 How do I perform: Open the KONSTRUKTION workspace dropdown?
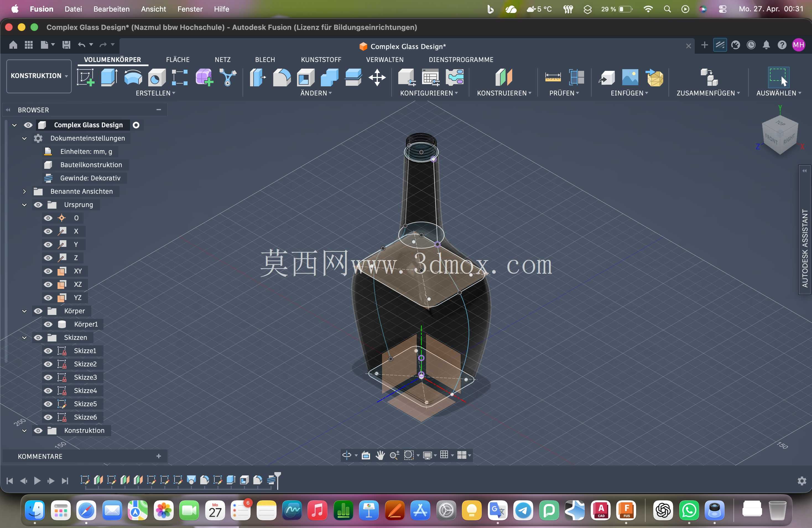click(x=39, y=76)
